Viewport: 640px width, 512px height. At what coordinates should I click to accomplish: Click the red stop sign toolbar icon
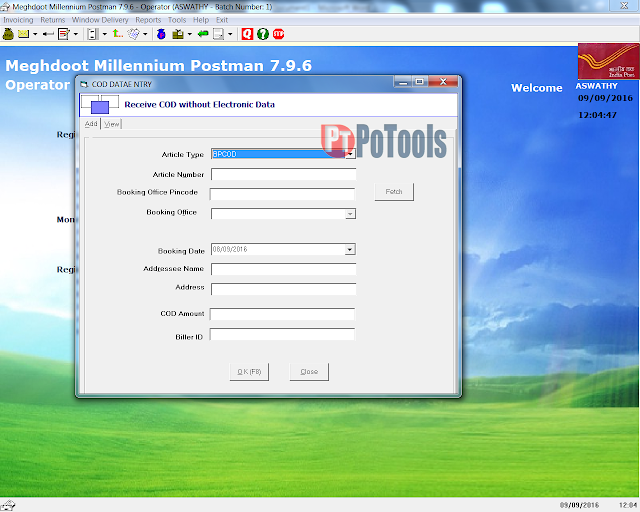(278, 34)
